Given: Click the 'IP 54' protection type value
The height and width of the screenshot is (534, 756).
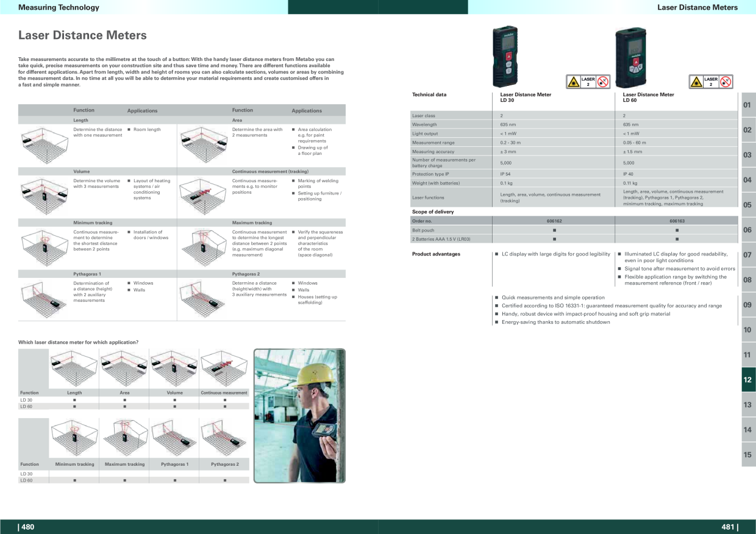Looking at the screenshot, I should [505, 174].
